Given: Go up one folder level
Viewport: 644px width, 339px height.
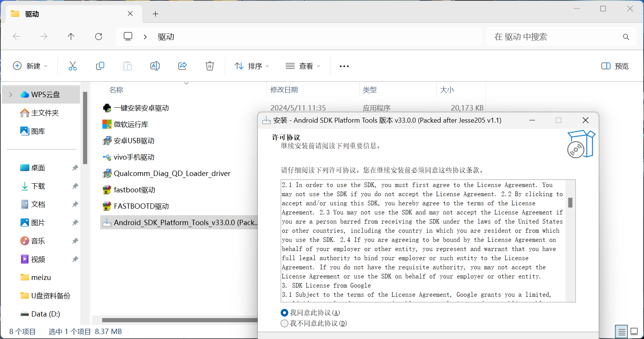Looking at the screenshot, I should [x=71, y=37].
